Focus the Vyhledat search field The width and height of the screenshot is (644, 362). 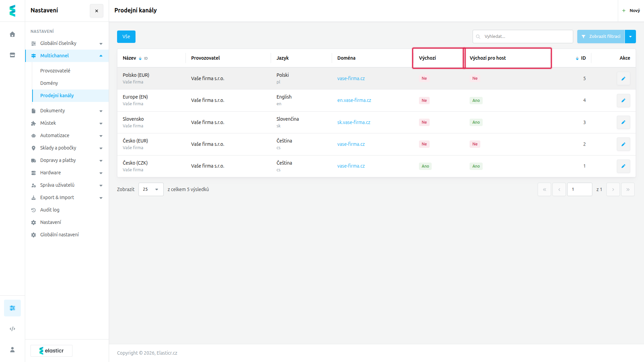(523, 37)
